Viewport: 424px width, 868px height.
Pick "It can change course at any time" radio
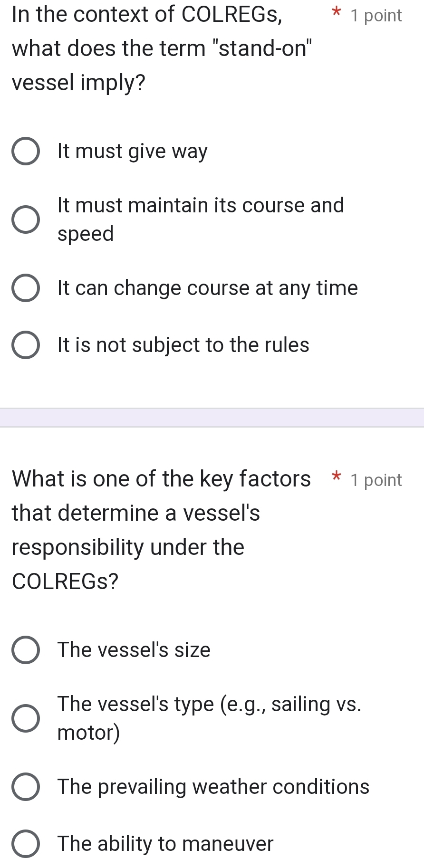pos(26,288)
